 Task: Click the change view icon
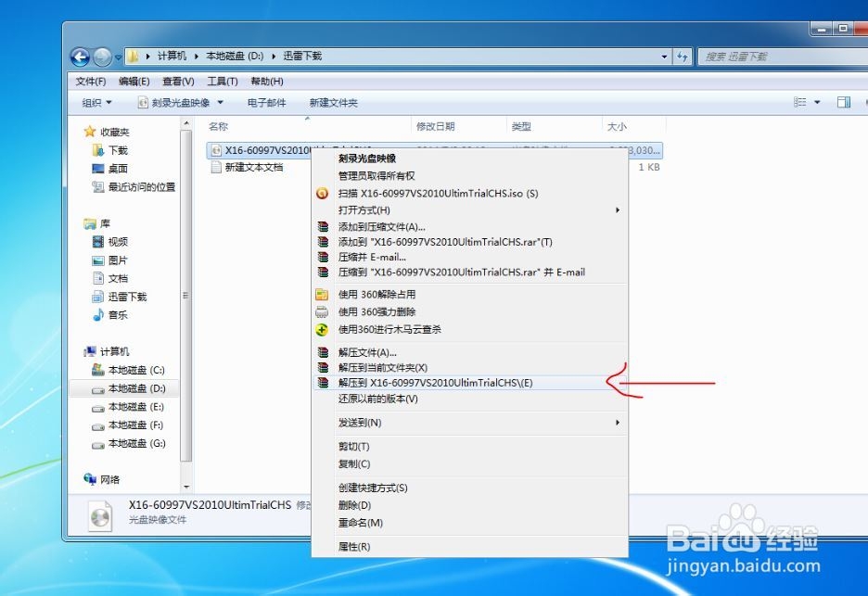800,102
